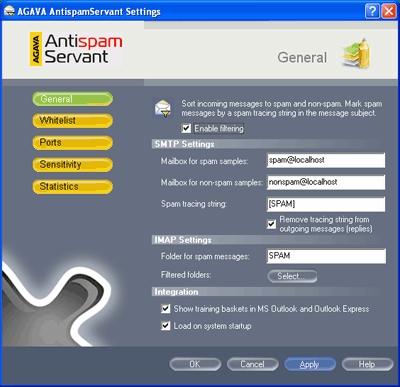The height and width of the screenshot is (387, 400).
Task: Click the mail filter envelope icon
Action: pyautogui.click(x=163, y=109)
